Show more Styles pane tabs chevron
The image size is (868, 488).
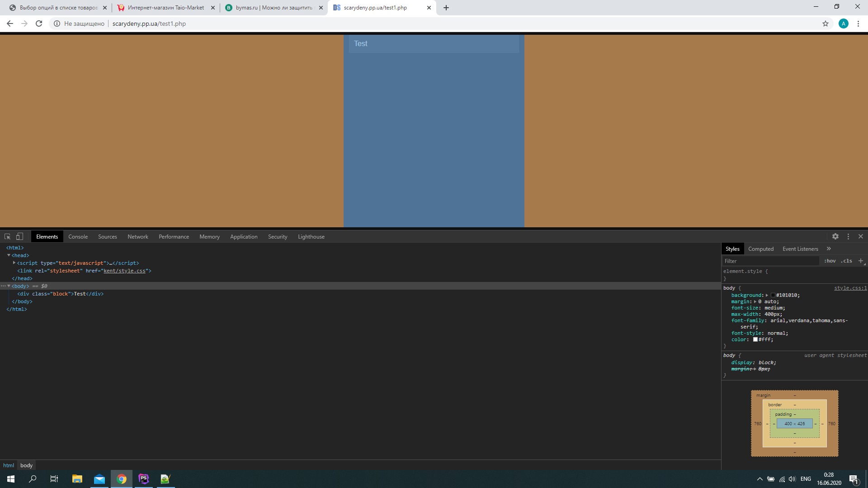click(x=829, y=249)
